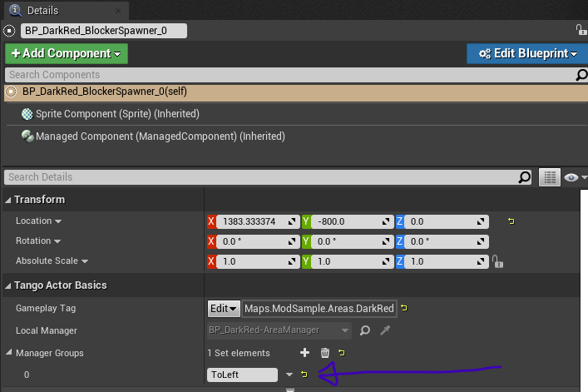Reset Manager Groups to default arrow
Image resolution: width=588 pixels, height=392 pixels.
click(x=342, y=353)
